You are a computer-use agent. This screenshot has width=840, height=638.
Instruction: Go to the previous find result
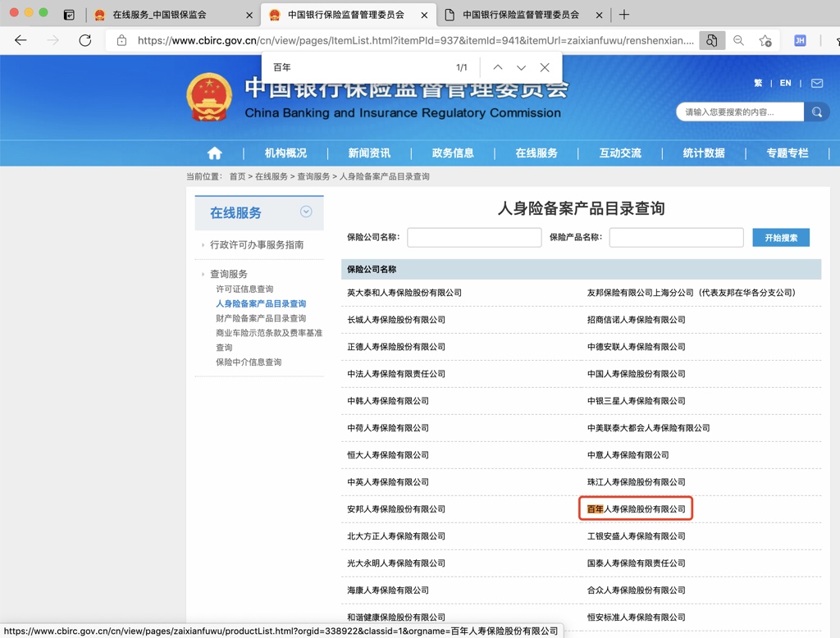point(498,67)
